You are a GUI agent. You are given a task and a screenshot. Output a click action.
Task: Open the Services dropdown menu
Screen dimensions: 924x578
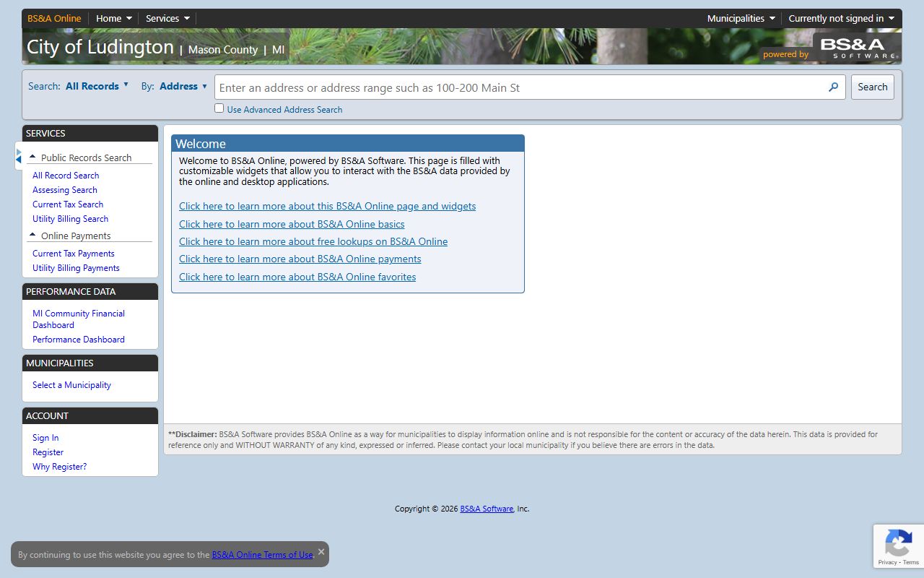click(167, 19)
